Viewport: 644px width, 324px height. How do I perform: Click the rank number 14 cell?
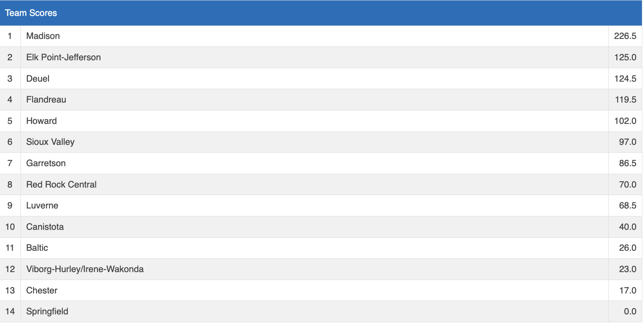[10, 311]
